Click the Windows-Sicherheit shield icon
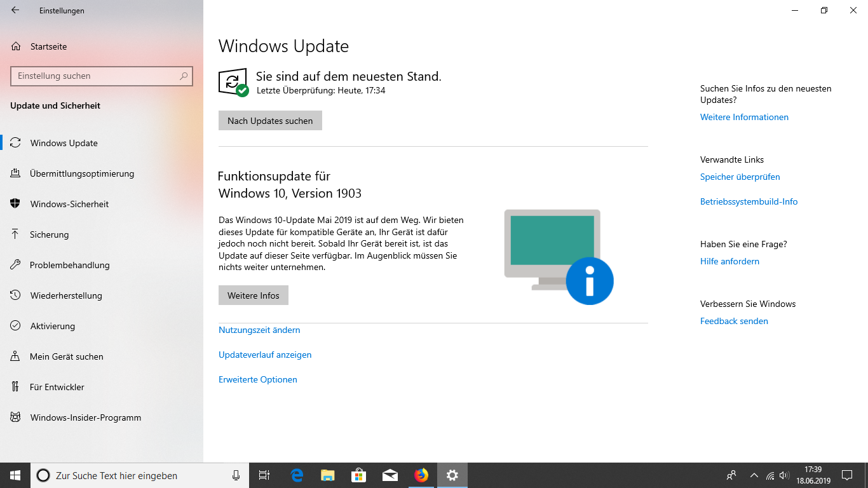 coord(16,204)
